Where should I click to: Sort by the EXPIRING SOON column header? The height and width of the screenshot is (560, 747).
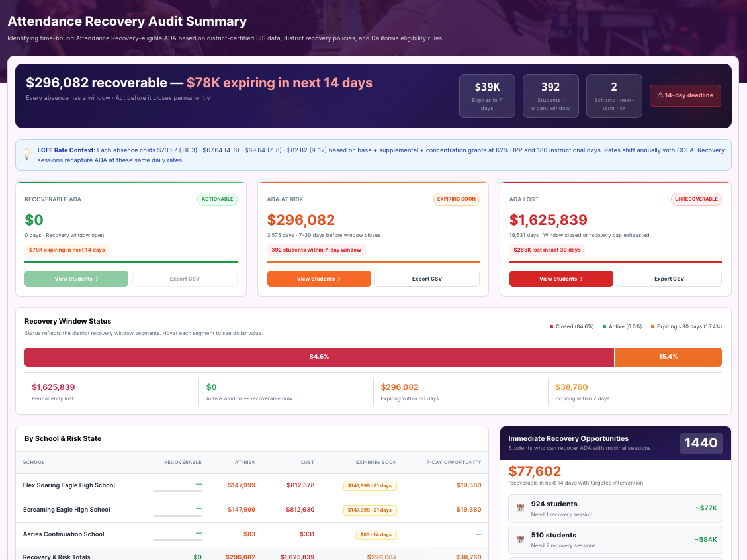(376, 462)
